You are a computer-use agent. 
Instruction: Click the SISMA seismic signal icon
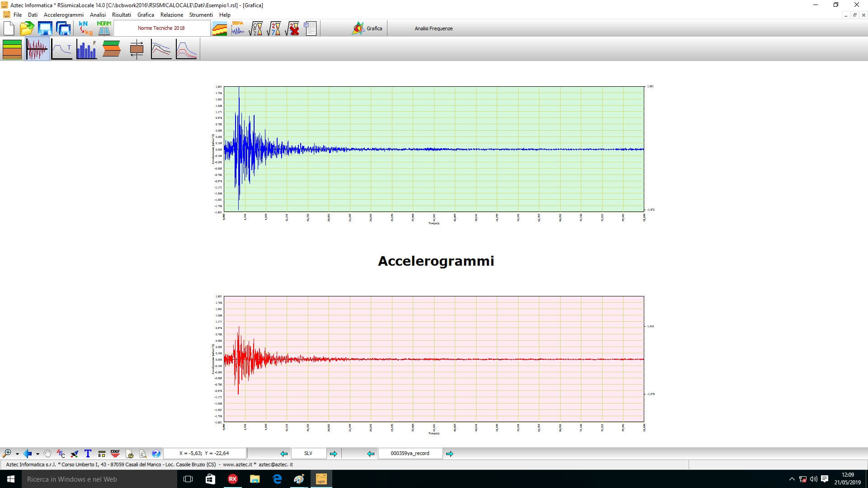click(238, 28)
